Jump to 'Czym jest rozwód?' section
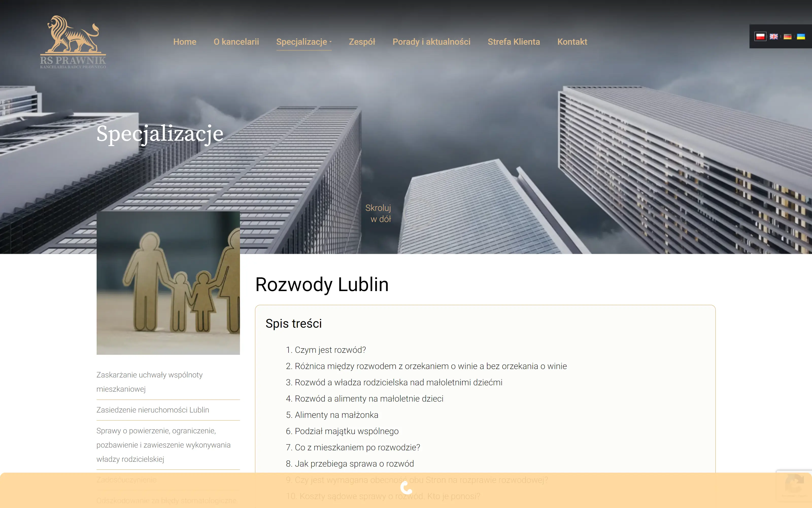Screen dimensions: 812x508 pyautogui.click(x=330, y=350)
